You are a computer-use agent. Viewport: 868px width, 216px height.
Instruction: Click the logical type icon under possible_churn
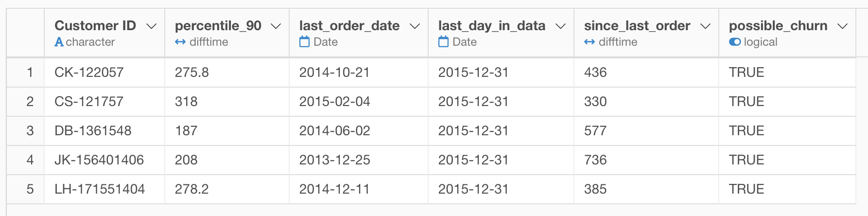point(735,42)
